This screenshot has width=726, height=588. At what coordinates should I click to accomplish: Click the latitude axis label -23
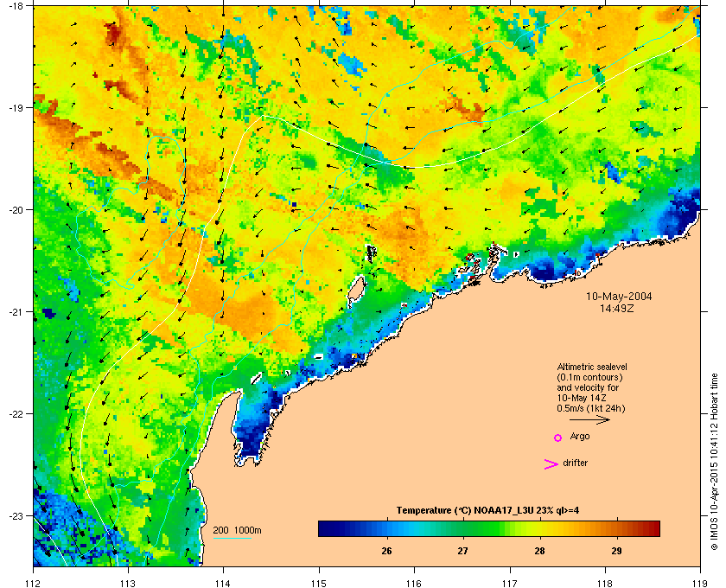tap(16, 515)
